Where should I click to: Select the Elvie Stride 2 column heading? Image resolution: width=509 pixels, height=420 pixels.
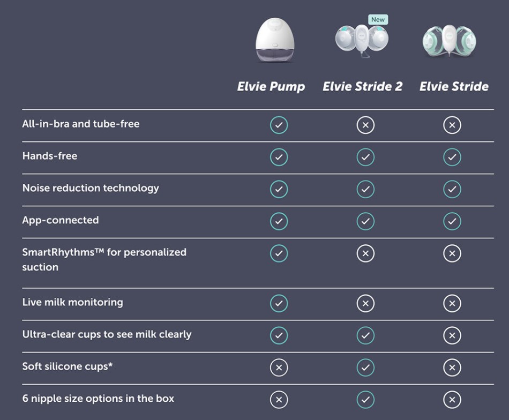[x=362, y=86]
